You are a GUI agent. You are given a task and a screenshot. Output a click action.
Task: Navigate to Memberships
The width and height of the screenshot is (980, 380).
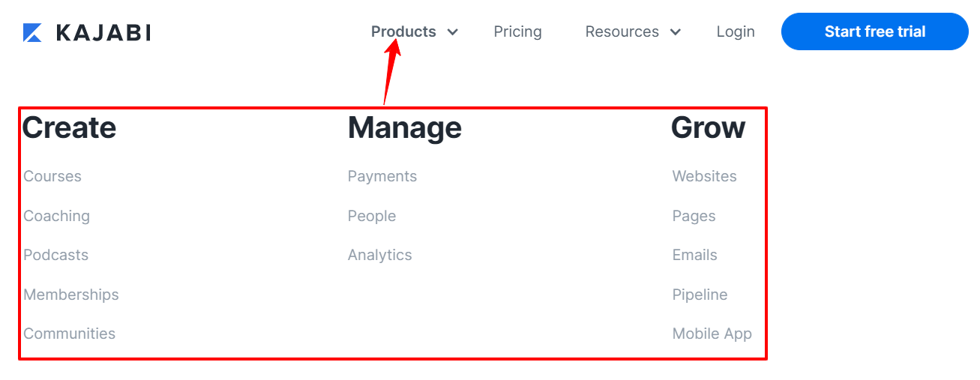pos(71,295)
